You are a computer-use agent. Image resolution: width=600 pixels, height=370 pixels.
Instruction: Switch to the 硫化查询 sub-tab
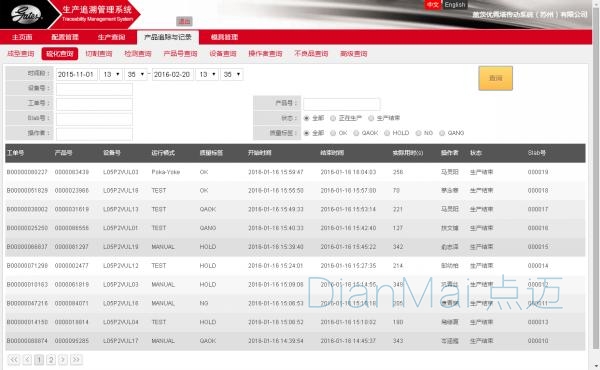tap(60, 54)
